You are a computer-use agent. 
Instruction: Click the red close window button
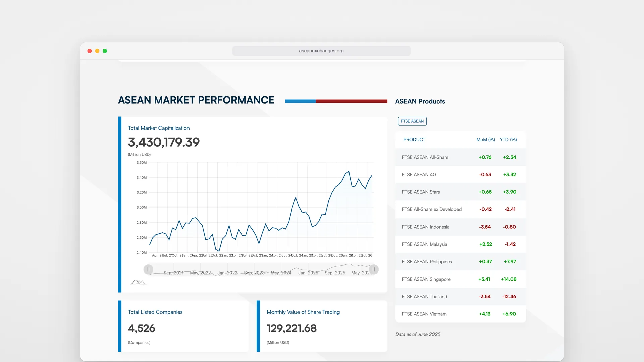90,51
